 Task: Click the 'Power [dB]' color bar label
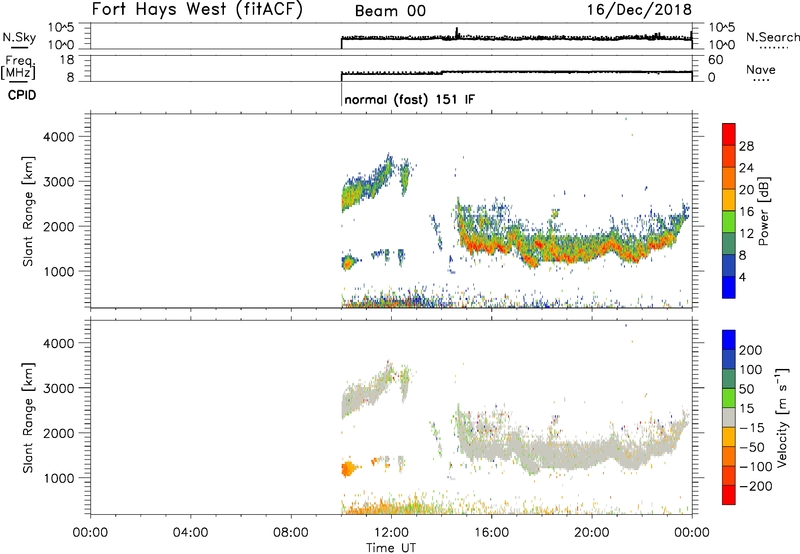[x=763, y=211]
